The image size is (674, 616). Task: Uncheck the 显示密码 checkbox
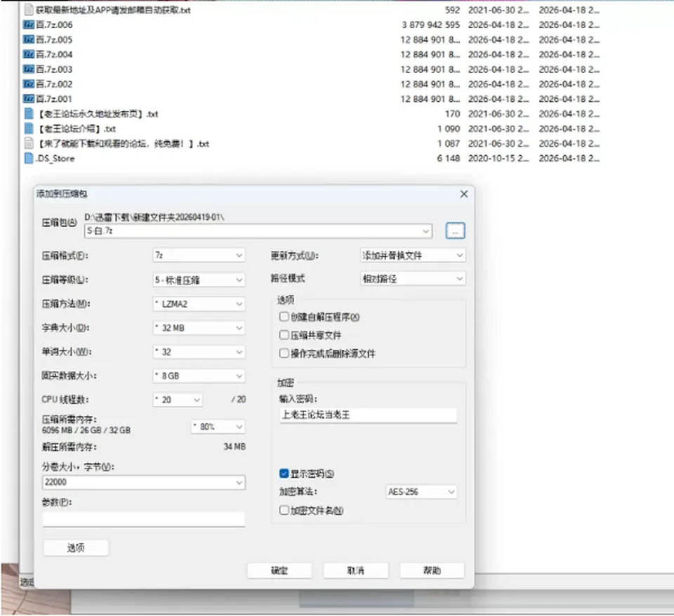click(x=284, y=473)
